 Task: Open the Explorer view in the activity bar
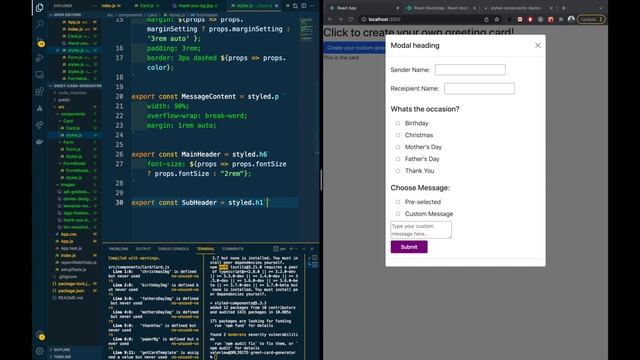40,7
